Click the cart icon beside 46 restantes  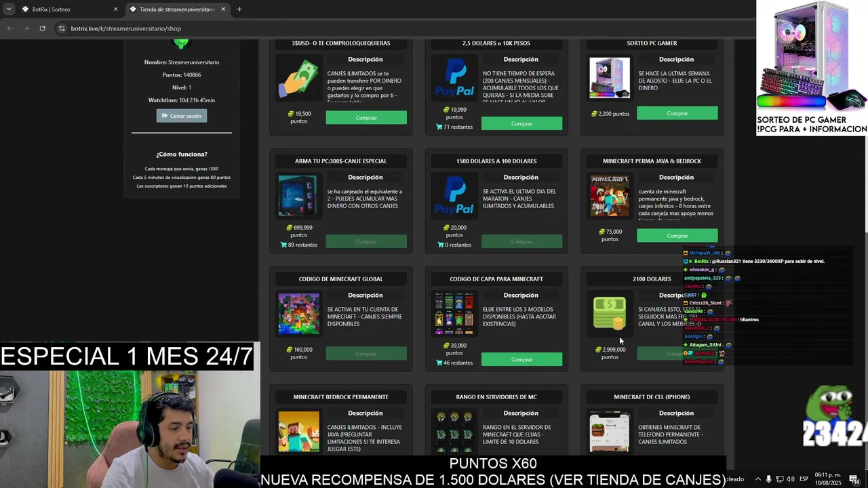440,363
